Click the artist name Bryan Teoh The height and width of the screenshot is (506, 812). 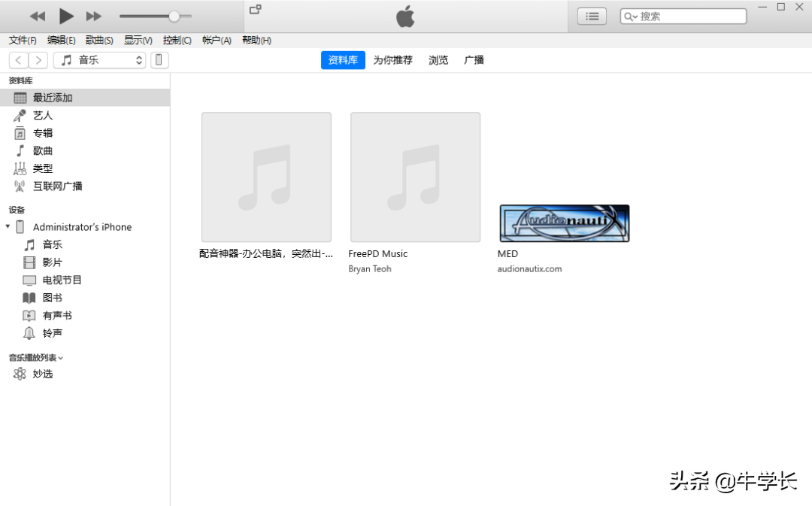point(370,269)
